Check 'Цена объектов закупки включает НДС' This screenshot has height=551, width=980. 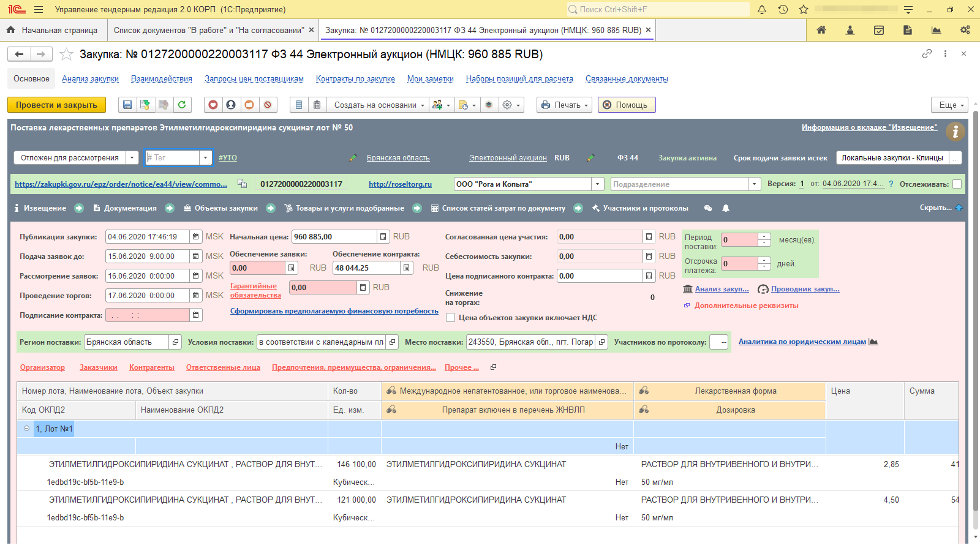(x=451, y=318)
